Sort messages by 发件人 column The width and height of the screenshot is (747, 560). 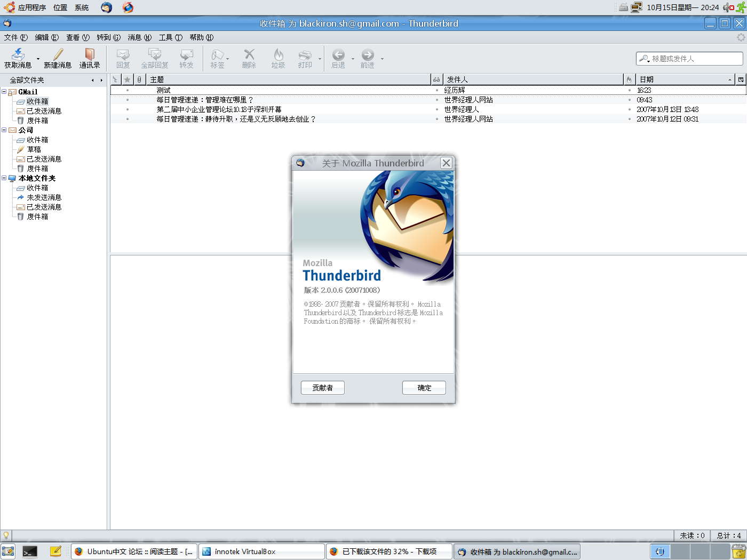(533, 79)
